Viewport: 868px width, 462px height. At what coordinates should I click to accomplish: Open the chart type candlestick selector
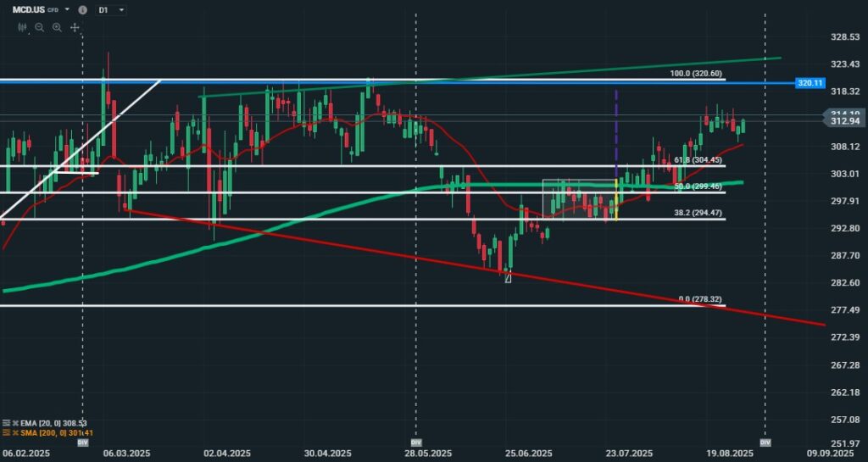pos(22,27)
